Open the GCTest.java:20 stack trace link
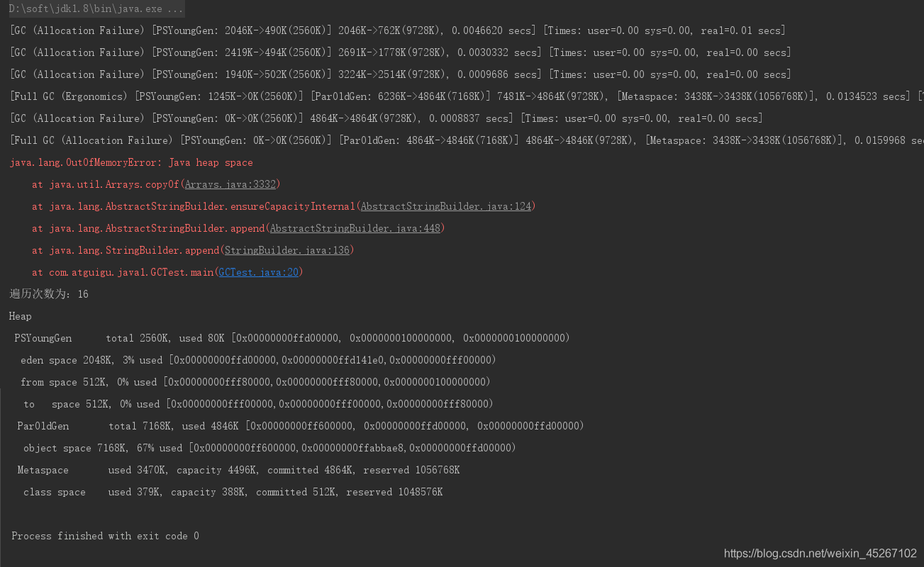The height and width of the screenshot is (567, 924). click(259, 272)
